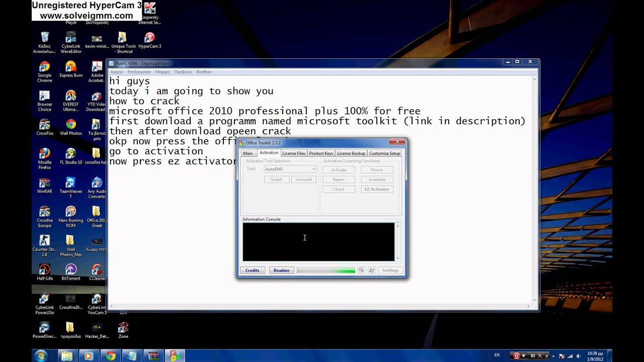
Task: Open Chrome from the taskbar
Action: (x=111, y=356)
